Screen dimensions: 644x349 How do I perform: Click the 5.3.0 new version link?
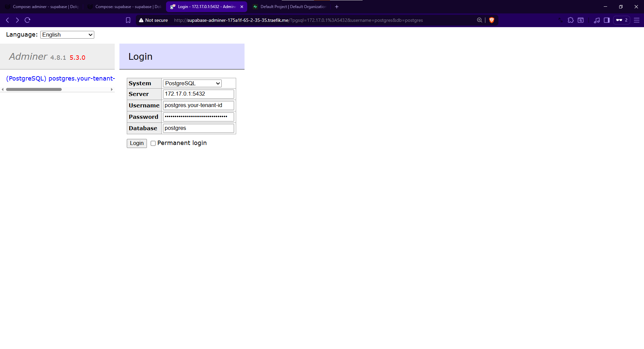[x=77, y=58]
